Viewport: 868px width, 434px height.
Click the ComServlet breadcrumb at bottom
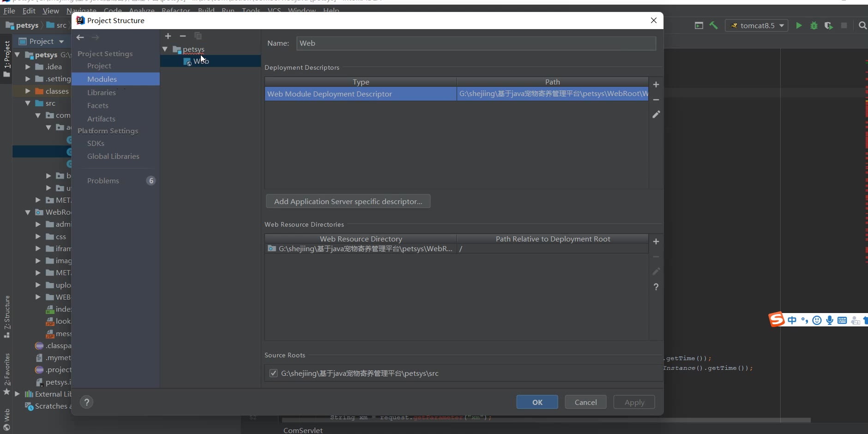pyautogui.click(x=303, y=430)
